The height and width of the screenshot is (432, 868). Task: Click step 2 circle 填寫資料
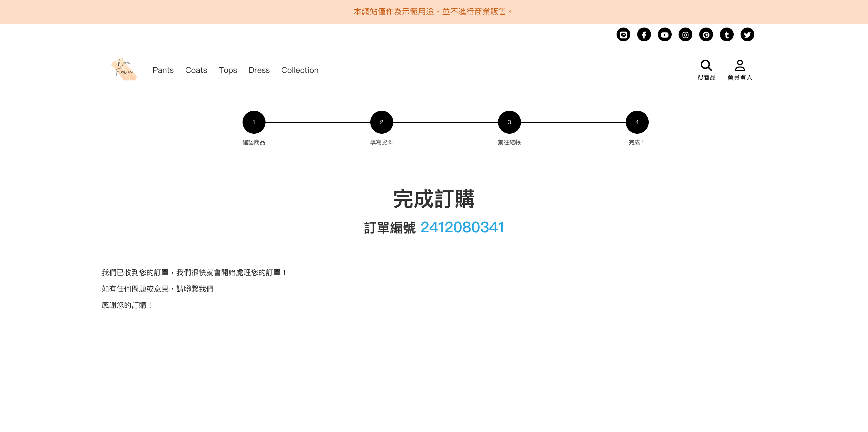[381, 122]
